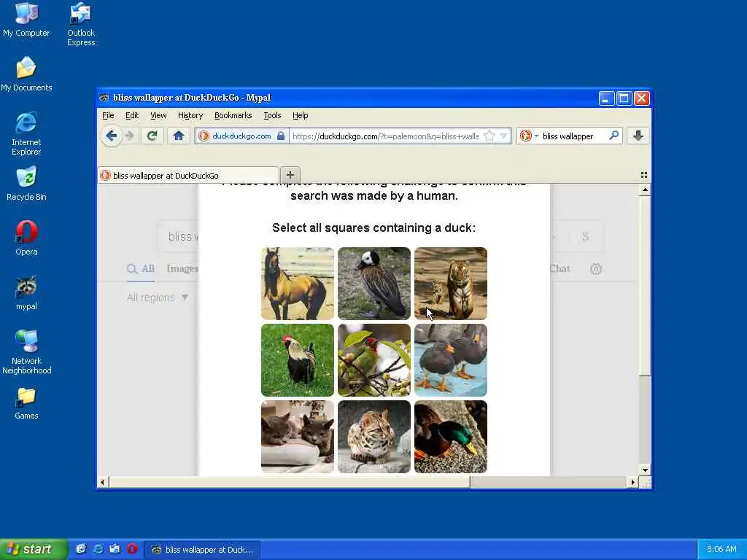
Task: Open the File menu
Action: [x=108, y=115]
